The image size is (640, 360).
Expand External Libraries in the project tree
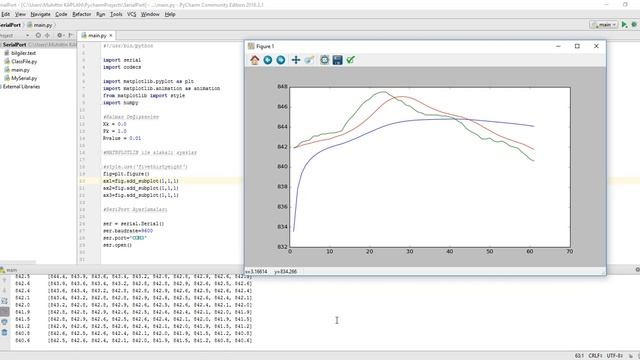[x=20, y=87]
